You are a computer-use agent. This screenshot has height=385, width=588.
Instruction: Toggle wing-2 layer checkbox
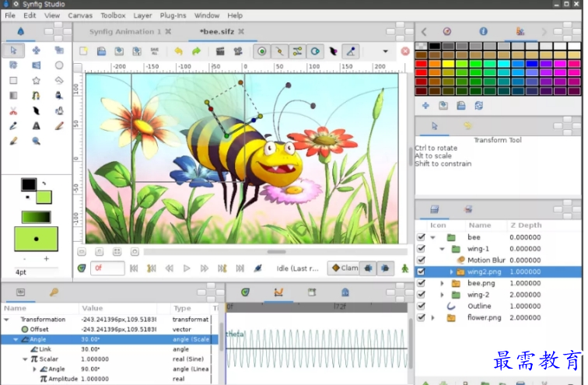tap(421, 295)
